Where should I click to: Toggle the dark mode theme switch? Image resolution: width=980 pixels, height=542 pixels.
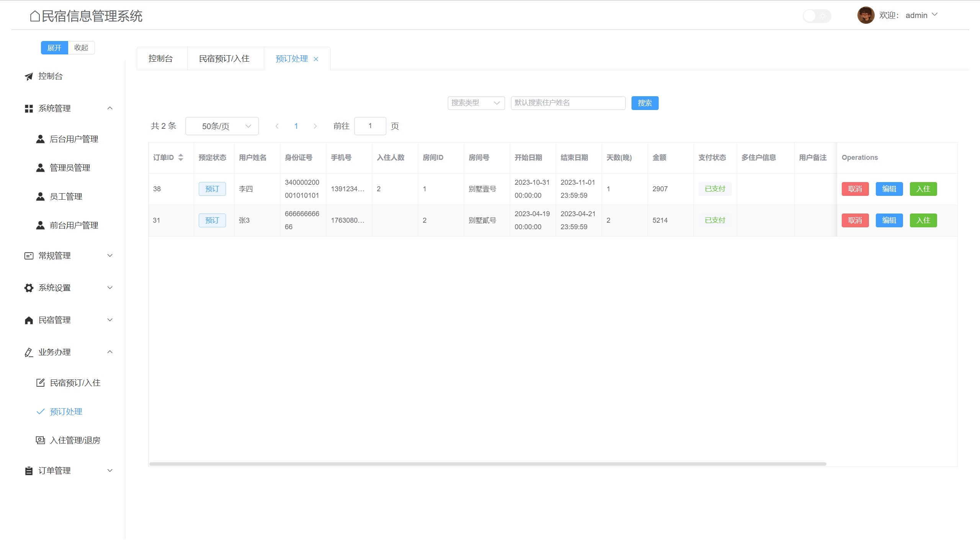coord(816,16)
